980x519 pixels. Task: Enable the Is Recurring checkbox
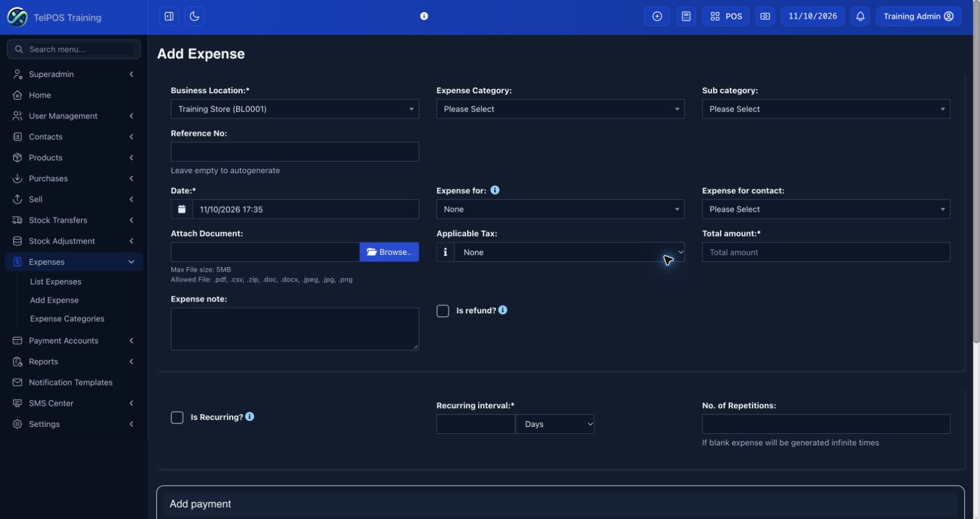tap(177, 418)
